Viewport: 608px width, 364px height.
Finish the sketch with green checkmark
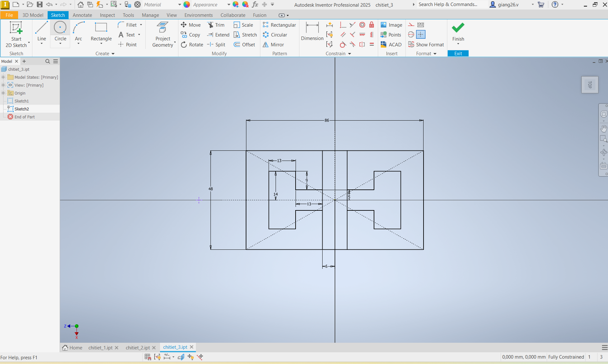[458, 31]
